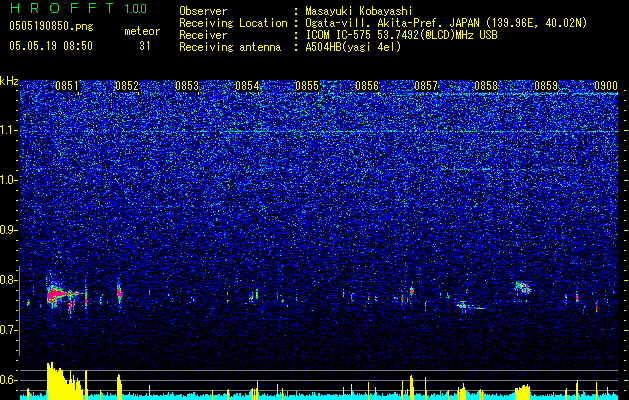This screenshot has width=629, height=400.
Task: Click the 'Receiving antenna' field label
Action: point(230,47)
